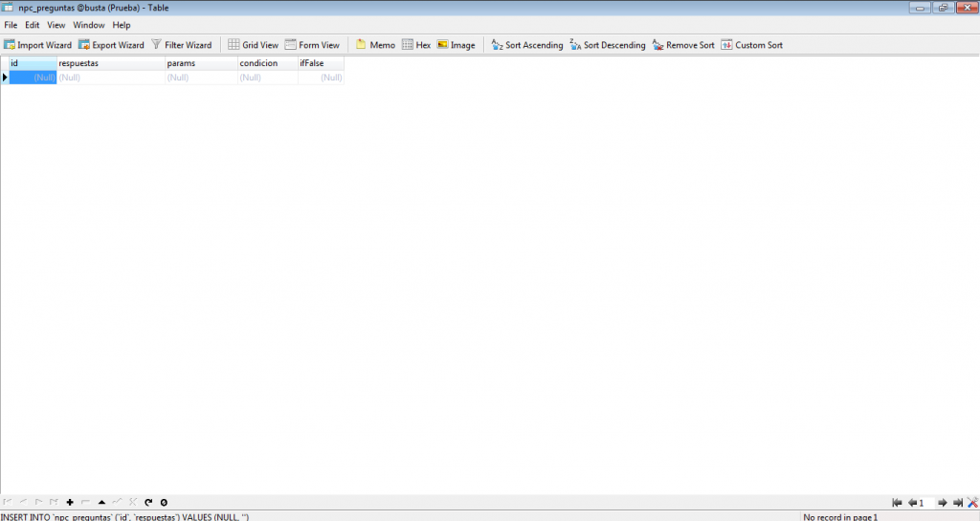980x521 pixels.
Task: Switch to Form View
Action: [312, 45]
